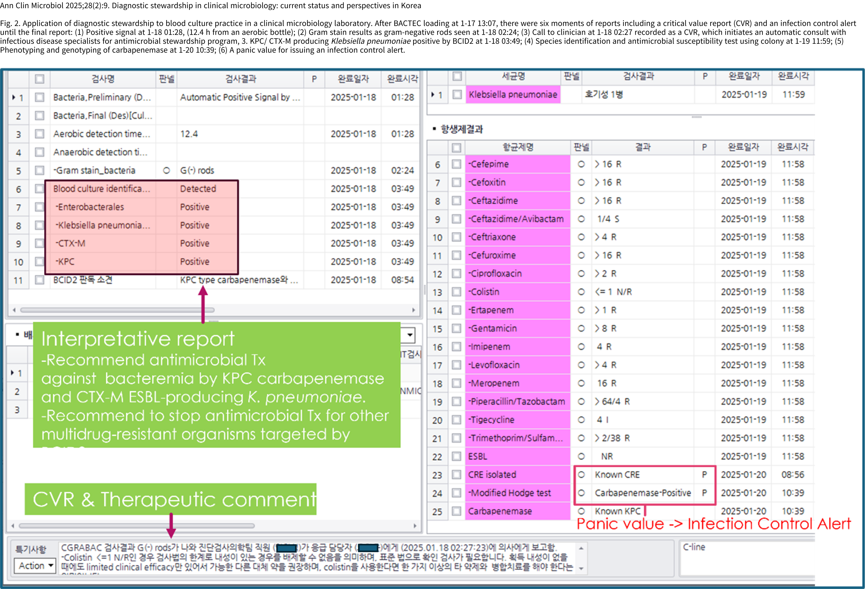Sort by 세균명 column header
This screenshot has width=868, height=589.
coord(513,76)
